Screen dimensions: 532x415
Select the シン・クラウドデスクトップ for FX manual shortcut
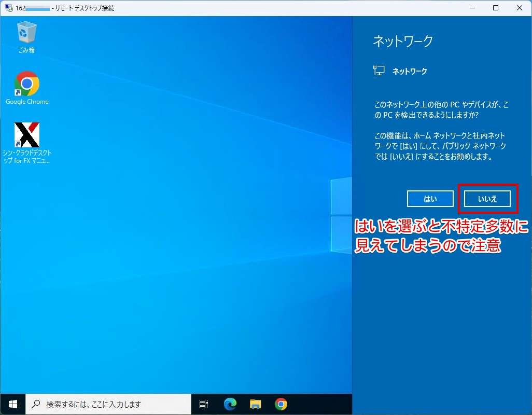coord(27,143)
